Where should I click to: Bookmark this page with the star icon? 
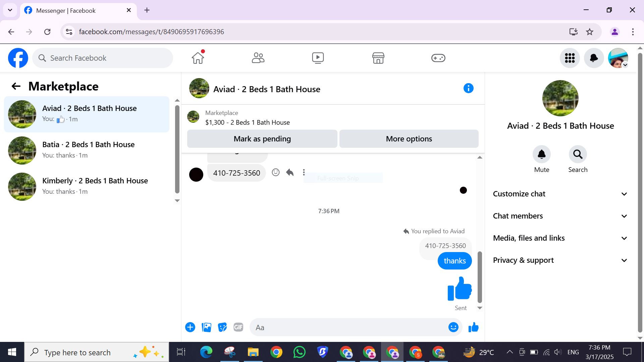tap(590, 32)
